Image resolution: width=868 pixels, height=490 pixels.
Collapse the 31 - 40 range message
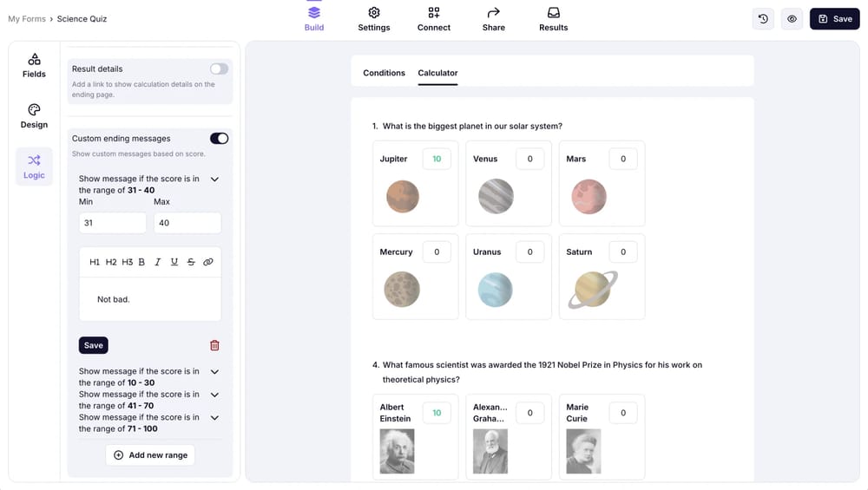click(214, 180)
